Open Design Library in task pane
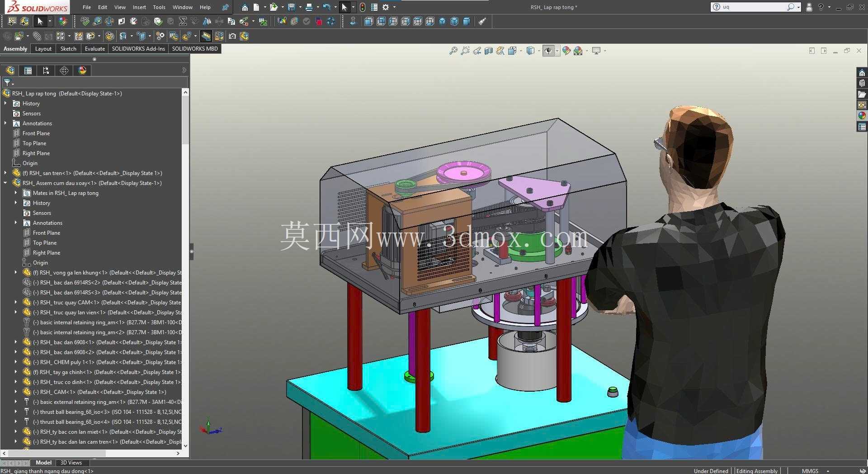The image size is (868, 474). pos(862,84)
